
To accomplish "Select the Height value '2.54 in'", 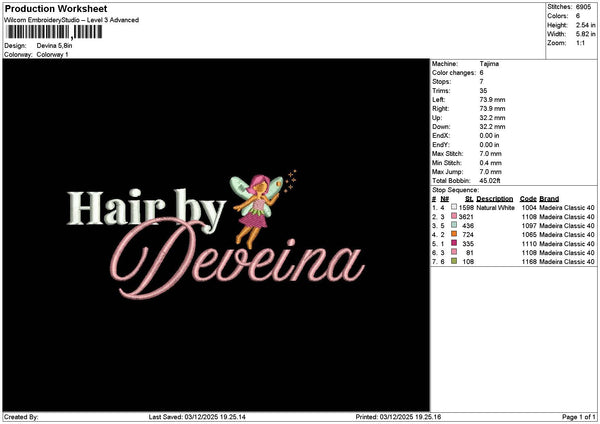I will 585,25.
